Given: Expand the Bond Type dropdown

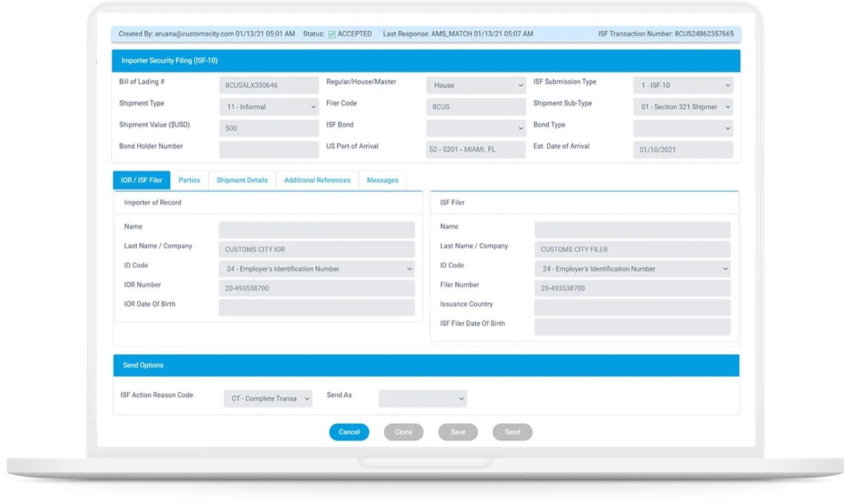Looking at the screenshot, I should click(x=683, y=129).
